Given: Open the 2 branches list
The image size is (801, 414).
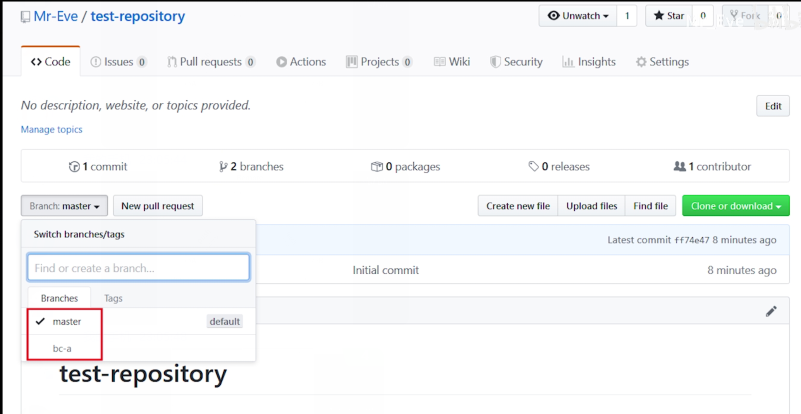Looking at the screenshot, I should [x=251, y=167].
